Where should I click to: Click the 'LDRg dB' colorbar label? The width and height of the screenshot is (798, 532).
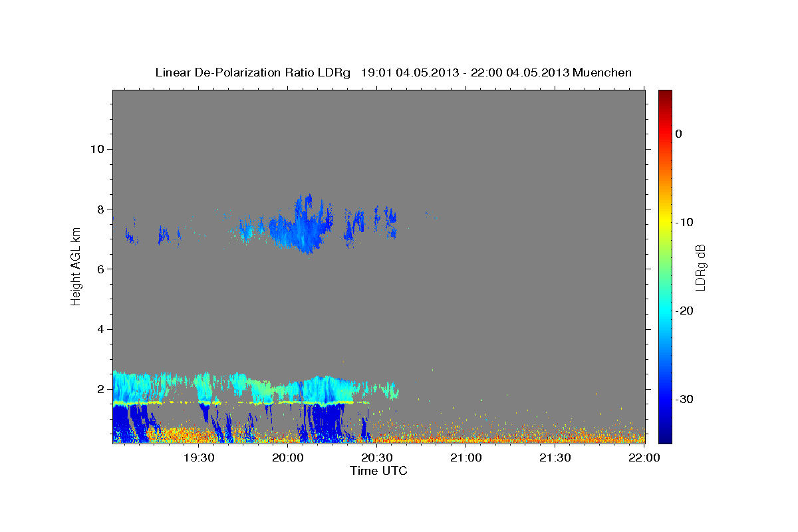coord(700,267)
